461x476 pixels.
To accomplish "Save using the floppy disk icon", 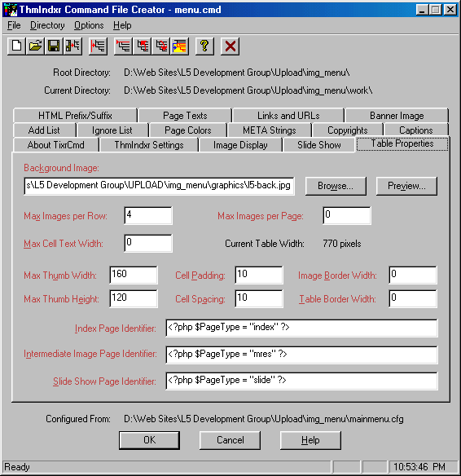I will pyautogui.click(x=54, y=46).
